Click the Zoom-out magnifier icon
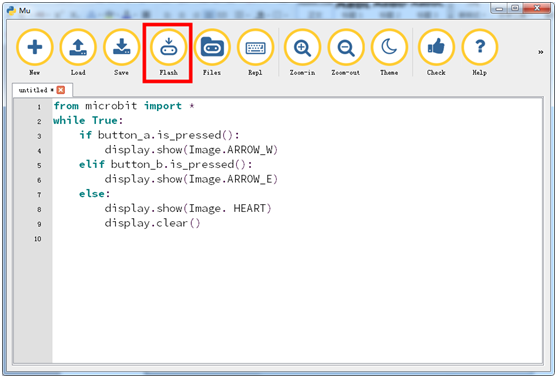 click(346, 47)
